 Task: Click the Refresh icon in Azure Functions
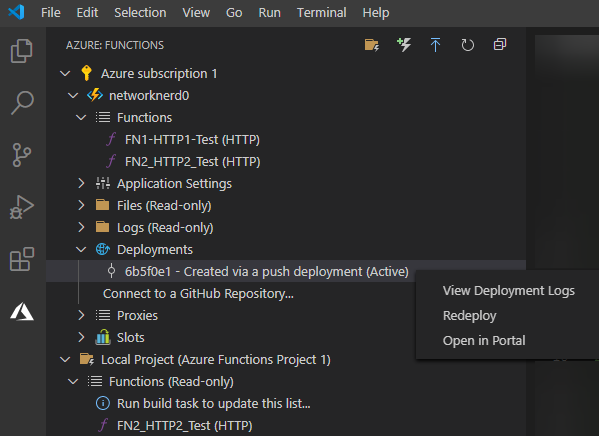(468, 45)
